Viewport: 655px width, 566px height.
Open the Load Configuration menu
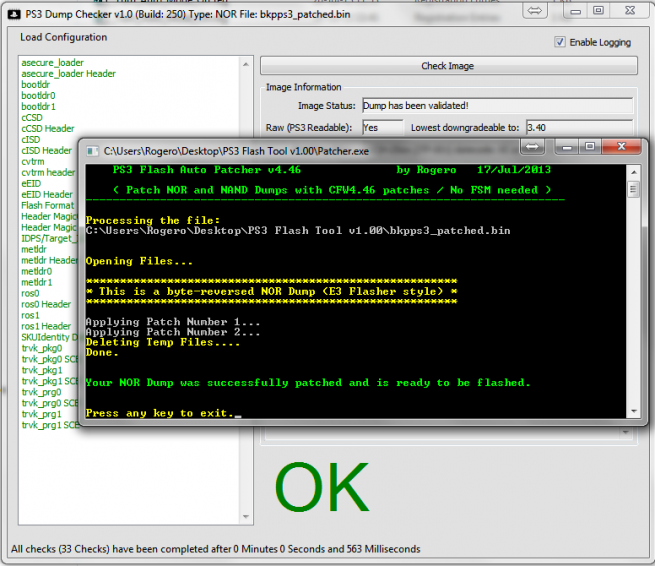pyautogui.click(x=63, y=37)
